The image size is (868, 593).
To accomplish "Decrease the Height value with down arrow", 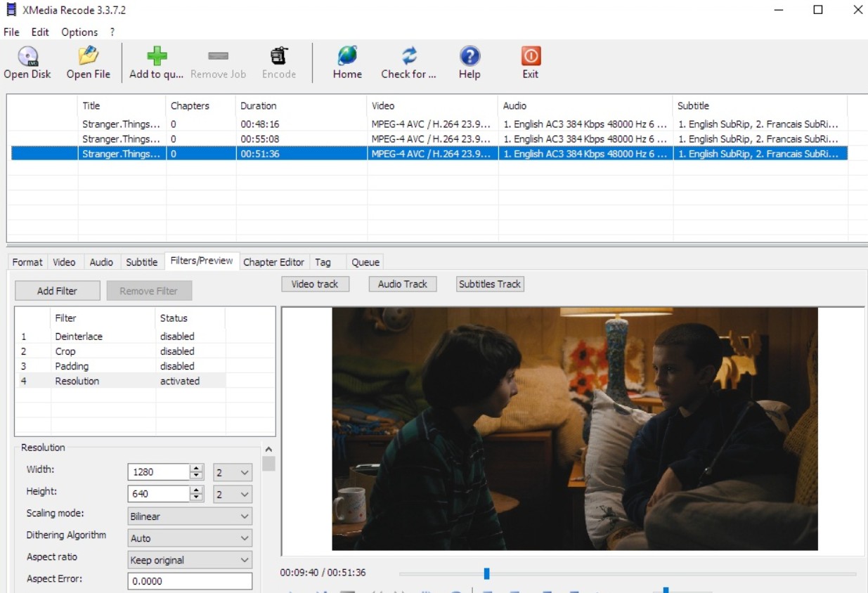I will point(197,498).
